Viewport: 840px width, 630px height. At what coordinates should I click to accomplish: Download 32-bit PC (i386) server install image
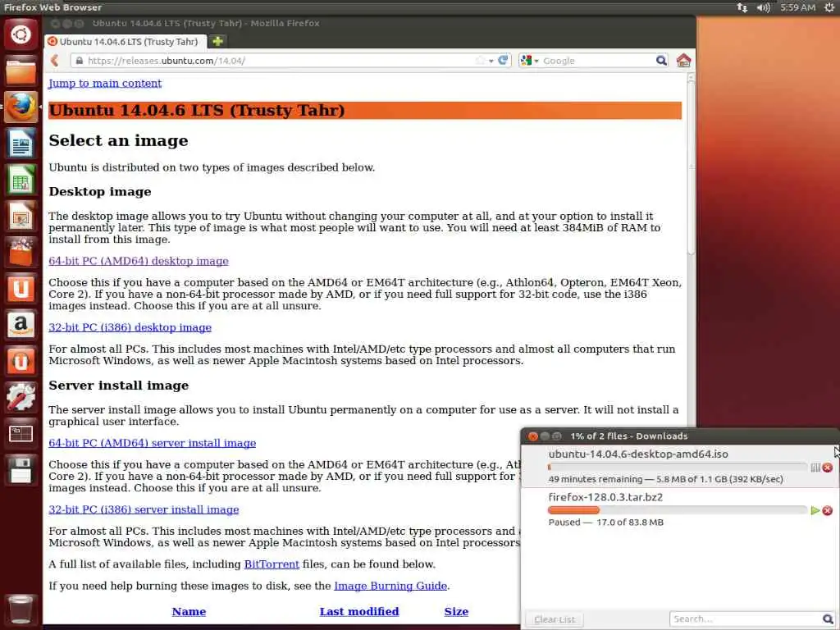pos(144,509)
